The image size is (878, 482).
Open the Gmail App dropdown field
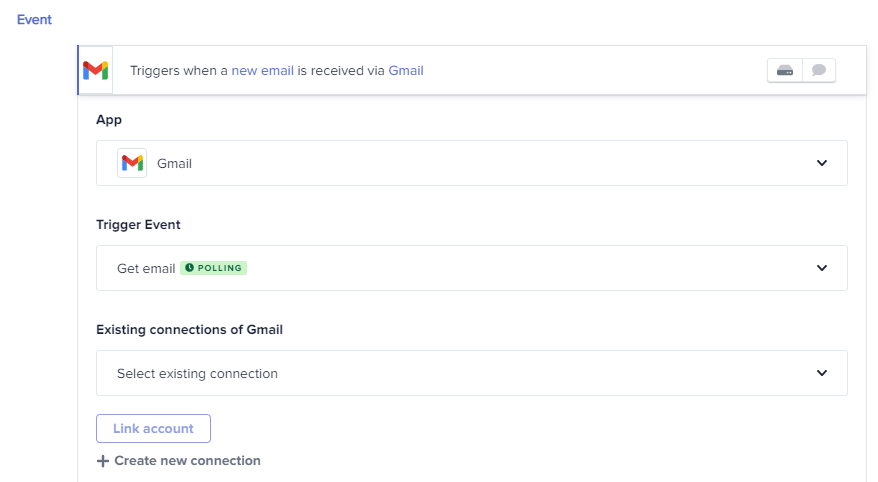(x=471, y=163)
